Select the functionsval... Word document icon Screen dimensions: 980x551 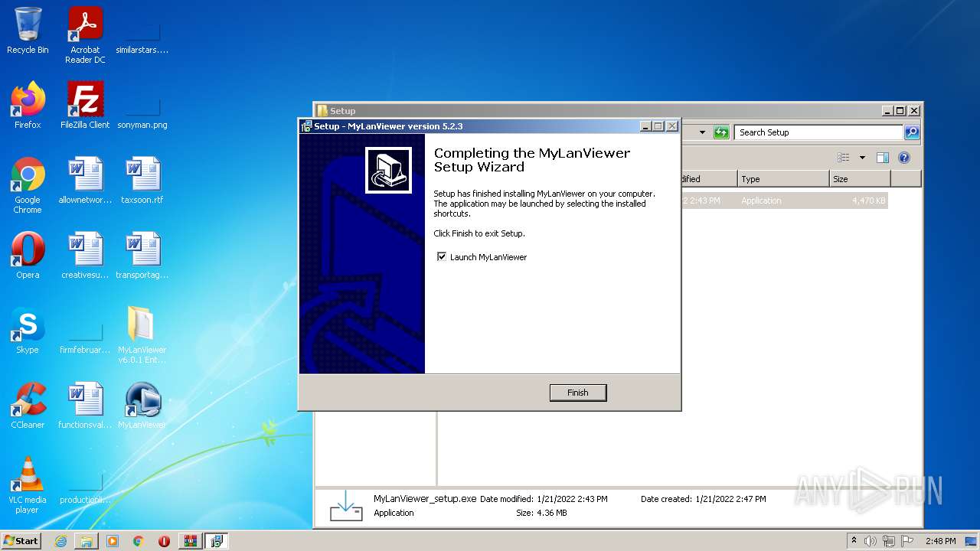85,406
